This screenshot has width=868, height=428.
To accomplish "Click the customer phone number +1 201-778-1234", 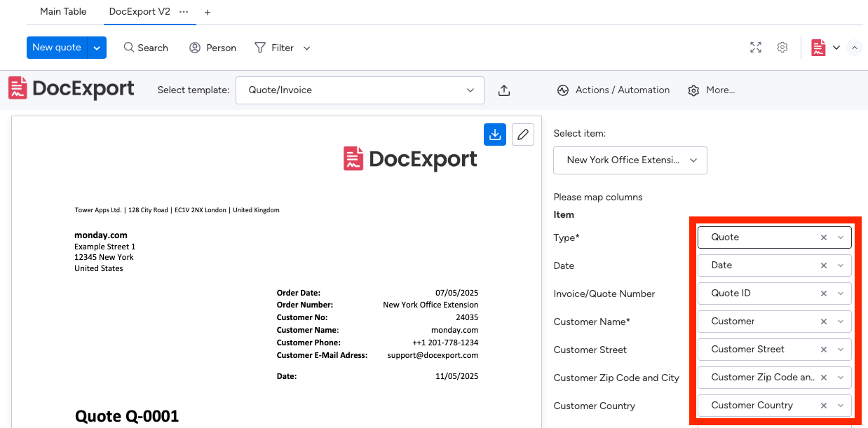I will (x=445, y=343).
